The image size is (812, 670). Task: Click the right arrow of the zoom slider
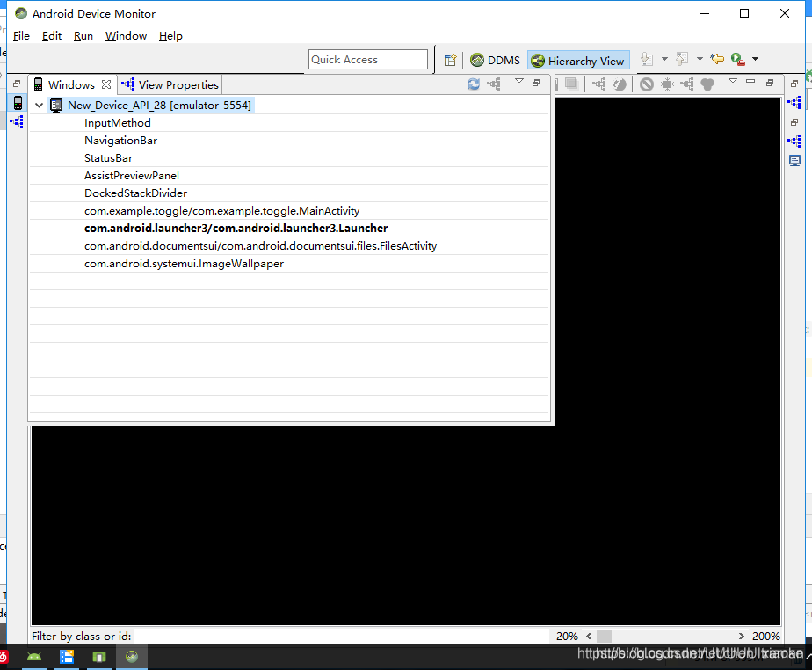[x=741, y=636]
